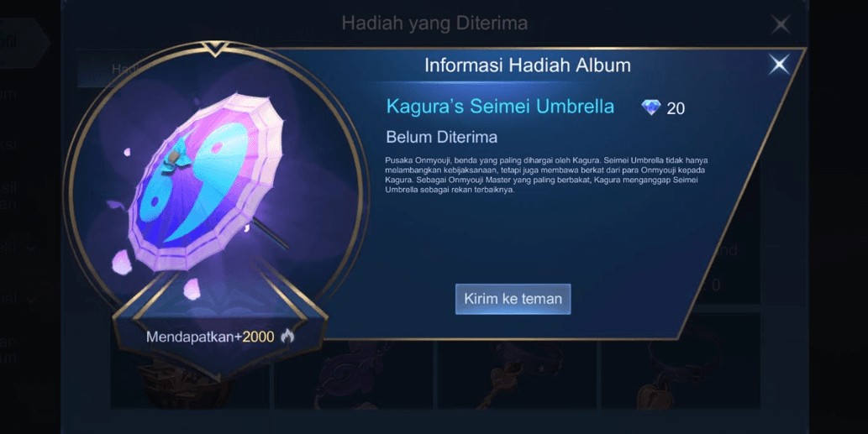This screenshot has height=434, width=868.
Task: Click the dimmed purple swirl gift thumbnail
Action: point(354,377)
